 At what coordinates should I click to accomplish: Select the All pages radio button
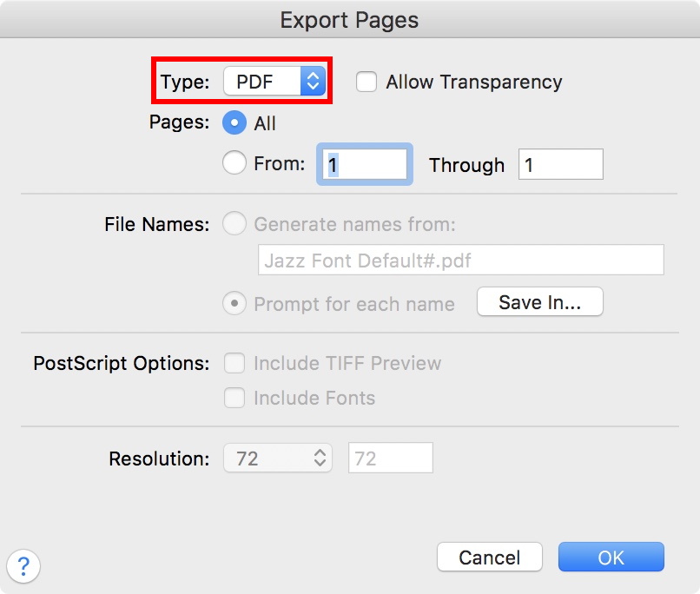click(234, 123)
